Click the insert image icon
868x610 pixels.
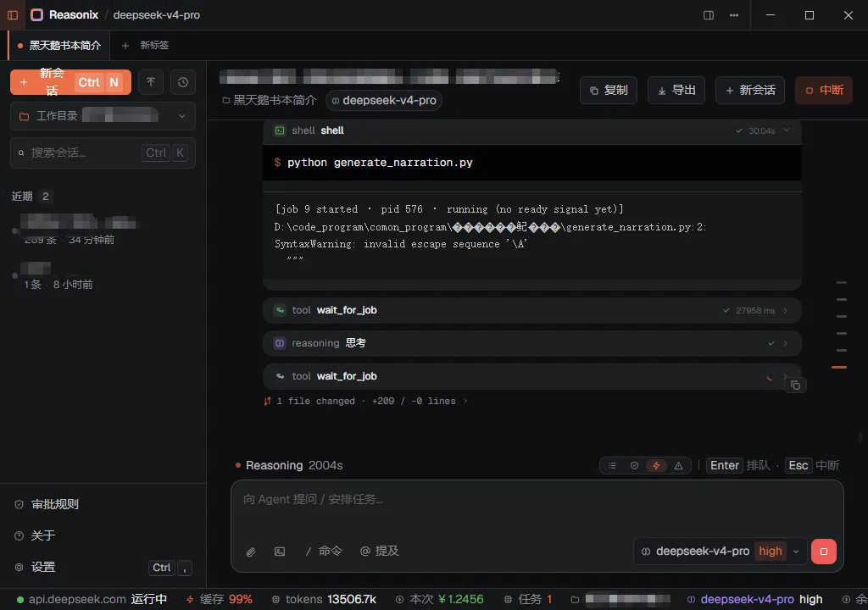(280, 552)
